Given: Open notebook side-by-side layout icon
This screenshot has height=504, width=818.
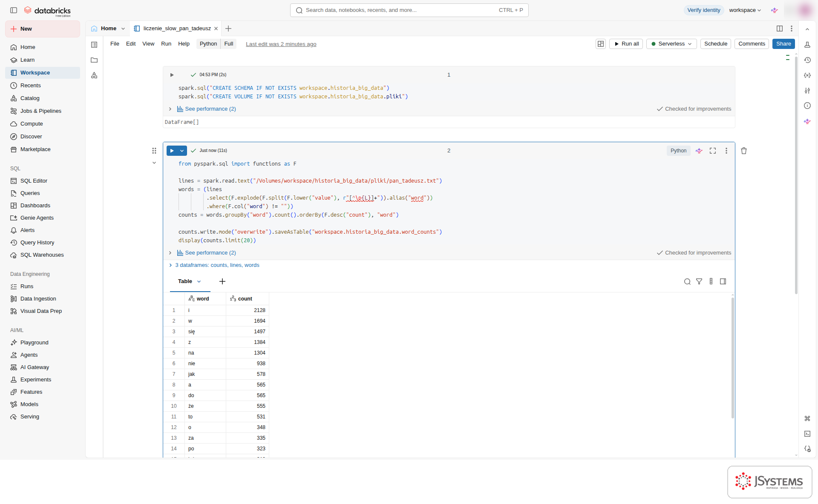Looking at the screenshot, I should tap(780, 29).
